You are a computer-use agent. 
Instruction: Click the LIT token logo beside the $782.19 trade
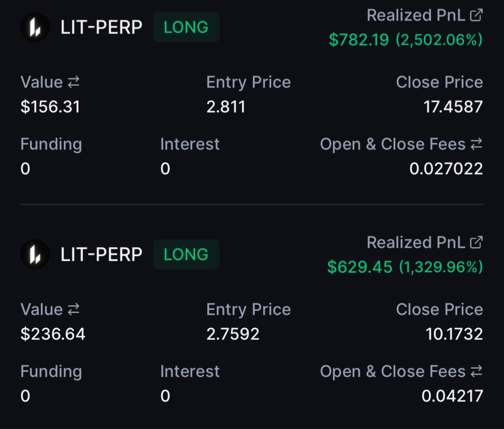tap(35, 27)
